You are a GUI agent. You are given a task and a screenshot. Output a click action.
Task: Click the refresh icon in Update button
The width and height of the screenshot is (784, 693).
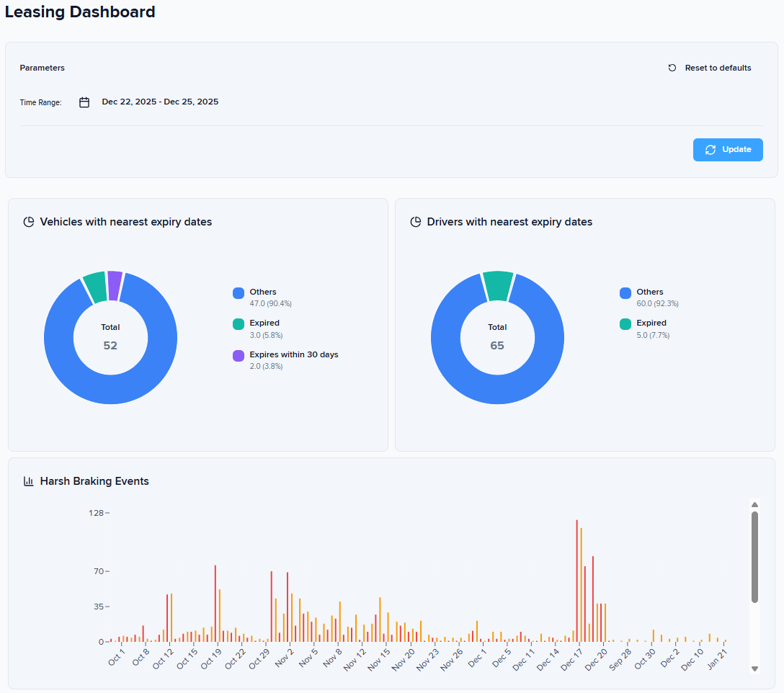pos(710,150)
